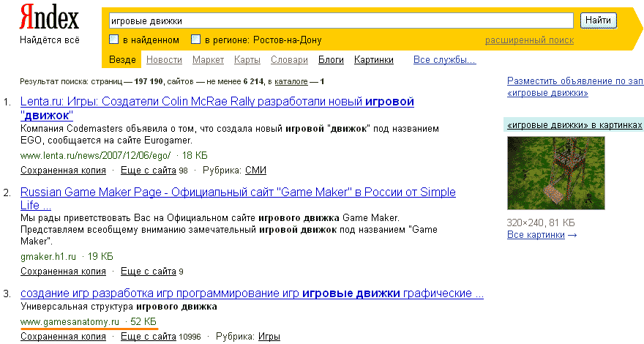Open the Russian Game Maker Page result
The height and width of the screenshot is (344, 644).
tap(238, 192)
